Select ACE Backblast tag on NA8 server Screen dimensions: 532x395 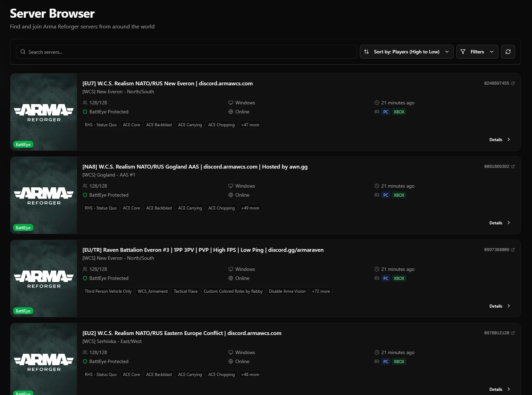[x=159, y=208]
